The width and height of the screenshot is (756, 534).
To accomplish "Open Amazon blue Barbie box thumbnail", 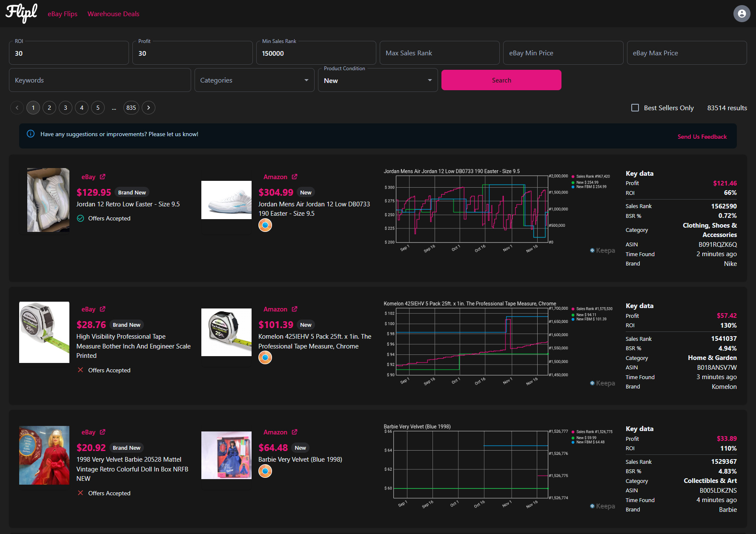I will click(226, 455).
